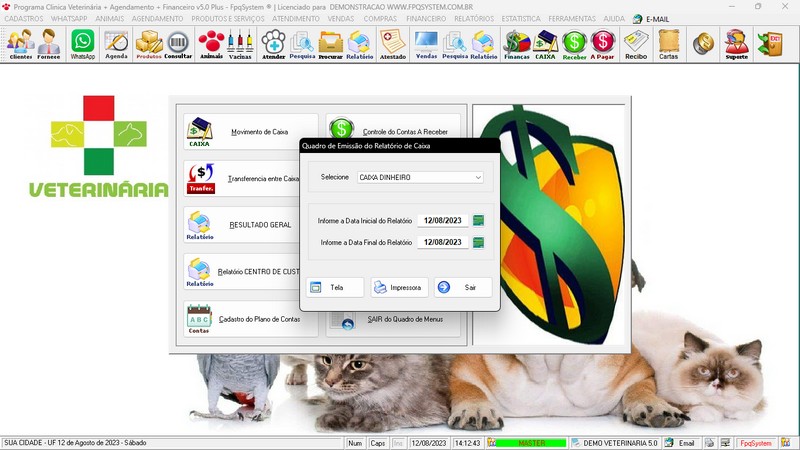Screen dimensions: 800x450
Task: Click Cadastro do Plano de Contas
Action: click(251, 319)
